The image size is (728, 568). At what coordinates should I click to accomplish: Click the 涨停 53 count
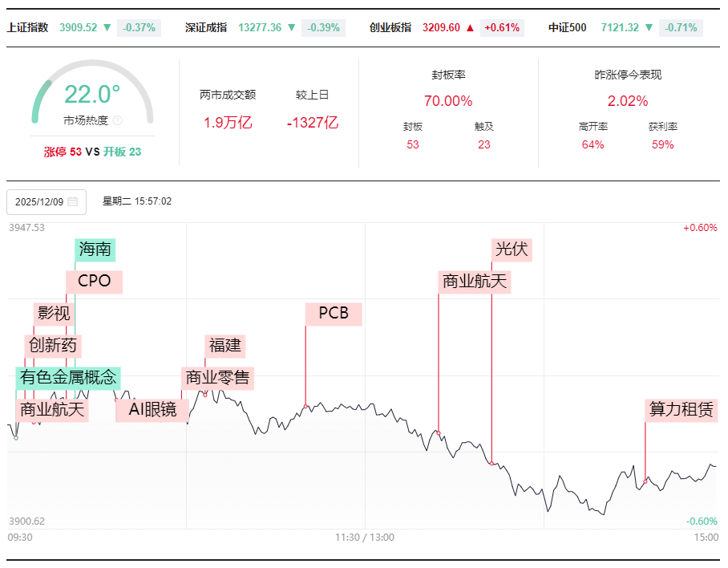(63, 151)
